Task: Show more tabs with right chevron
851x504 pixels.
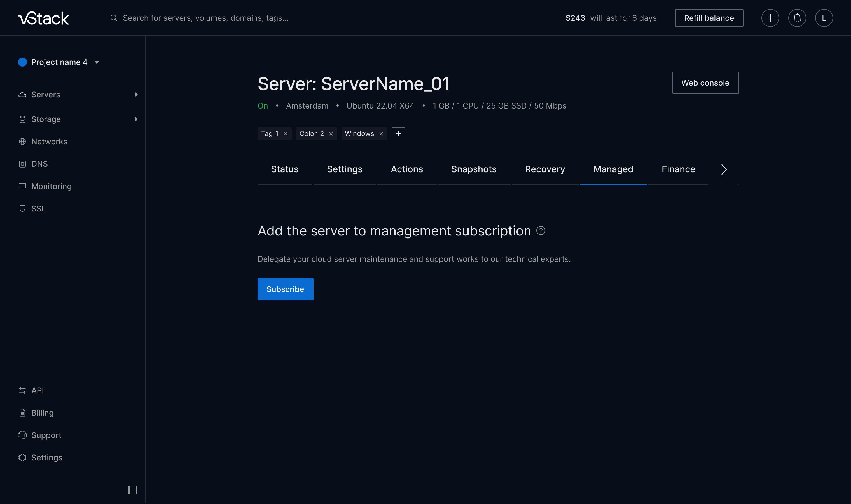Action: 724,169
